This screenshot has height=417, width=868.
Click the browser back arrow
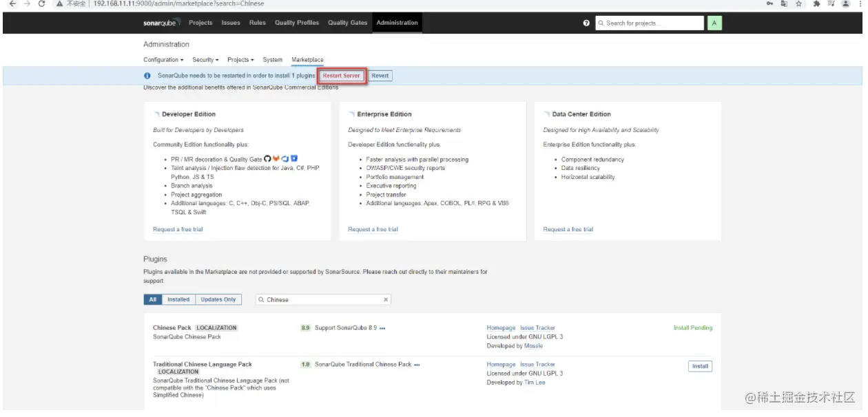[x=12, y=3]
